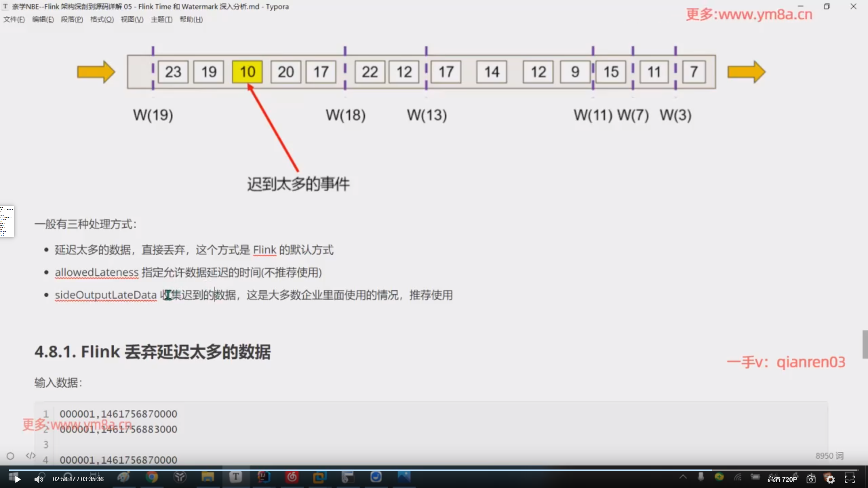Toggle sidebar circle icon at bottom left
Viewport: 868px width, 488px height.
coord(10,456)
